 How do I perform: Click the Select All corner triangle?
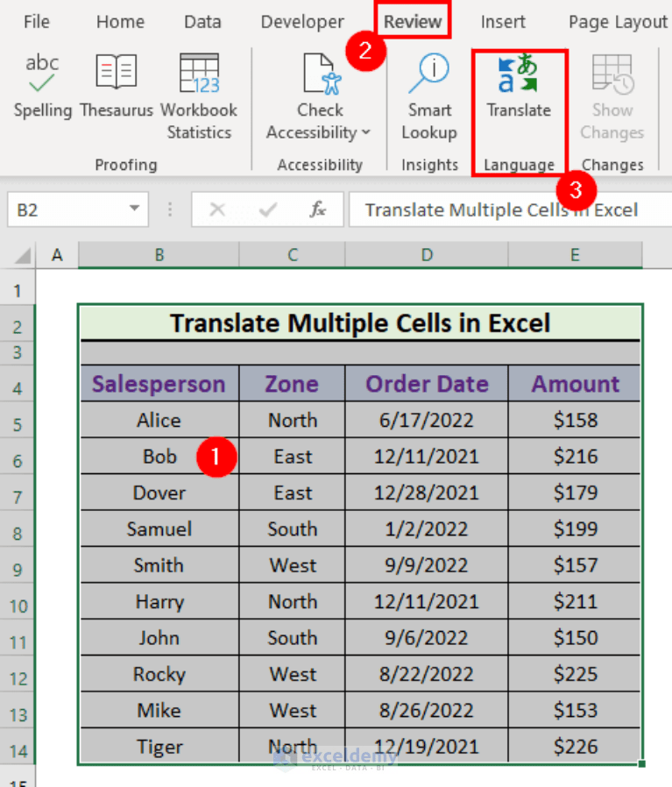coord(23,256)
